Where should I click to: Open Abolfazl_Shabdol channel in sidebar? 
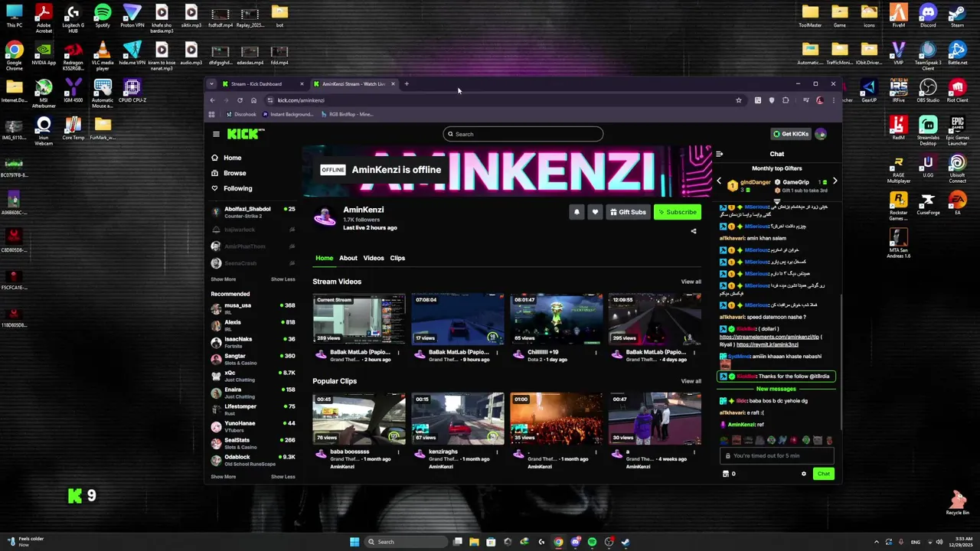[253, 212]
